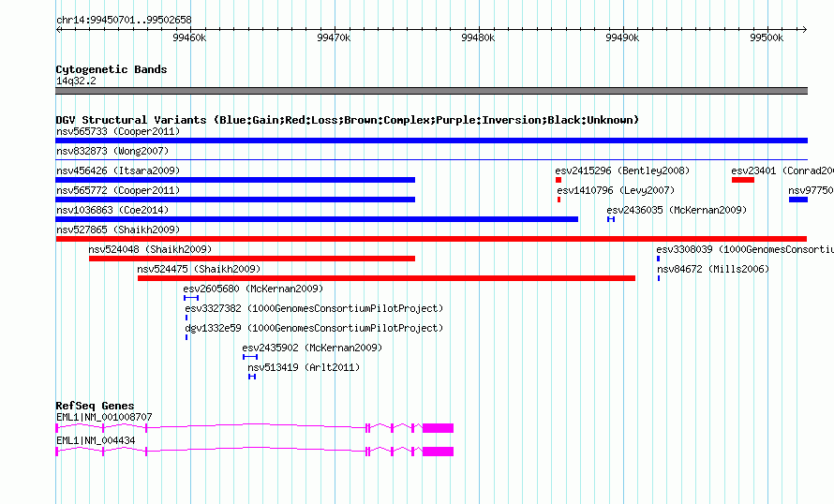Open nsv524475 (Shaikh2009) loss variant bar

coord(386,278)
